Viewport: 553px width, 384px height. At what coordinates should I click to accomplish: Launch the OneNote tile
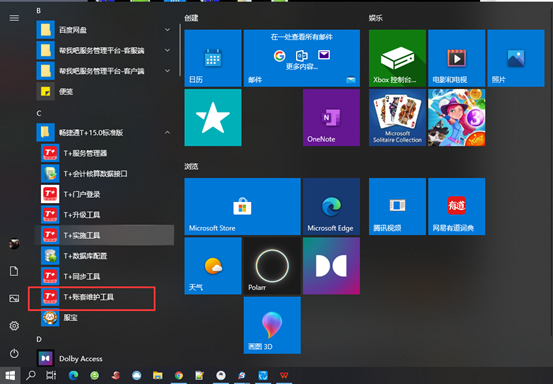[332, 117]
